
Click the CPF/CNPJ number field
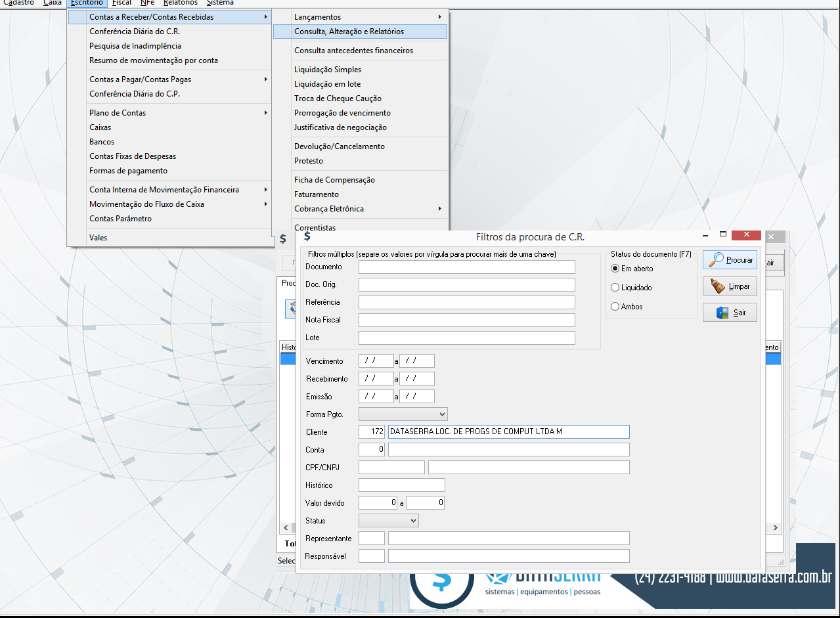tap(391, 468)
